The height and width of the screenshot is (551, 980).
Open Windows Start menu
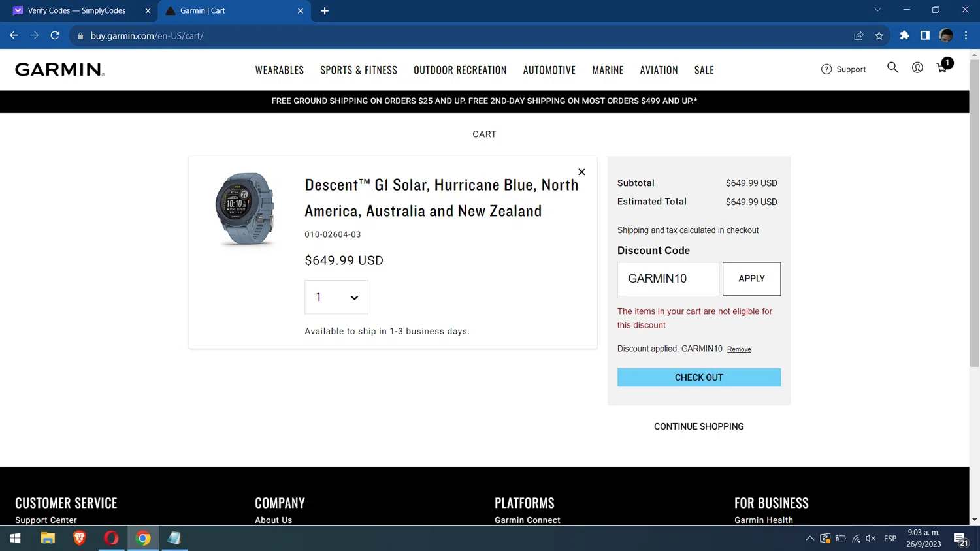(15, 538)
